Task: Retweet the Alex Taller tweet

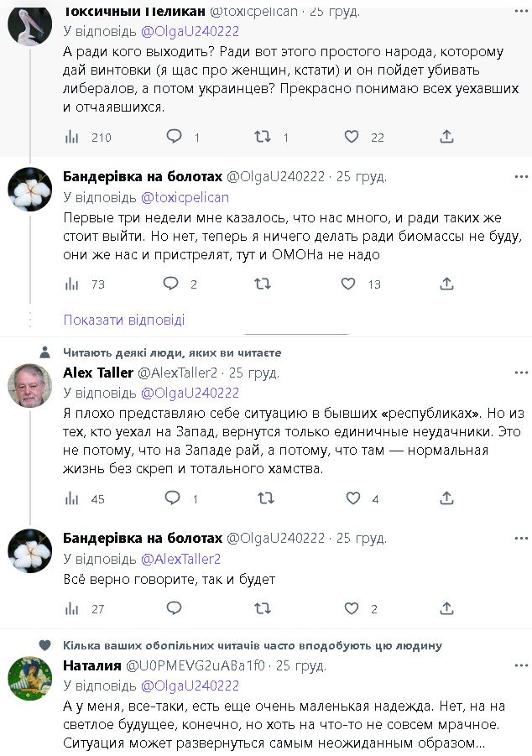Action: point(265,498)
